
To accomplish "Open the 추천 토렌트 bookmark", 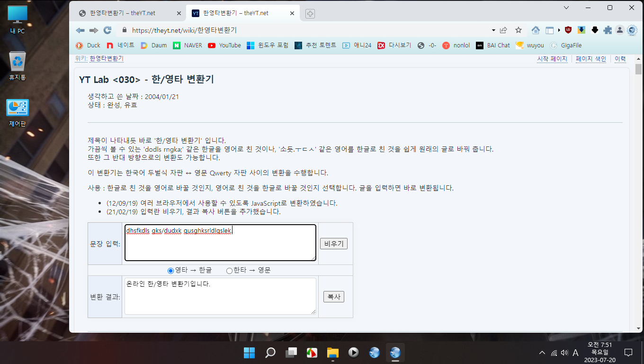I will click(315, 45).
